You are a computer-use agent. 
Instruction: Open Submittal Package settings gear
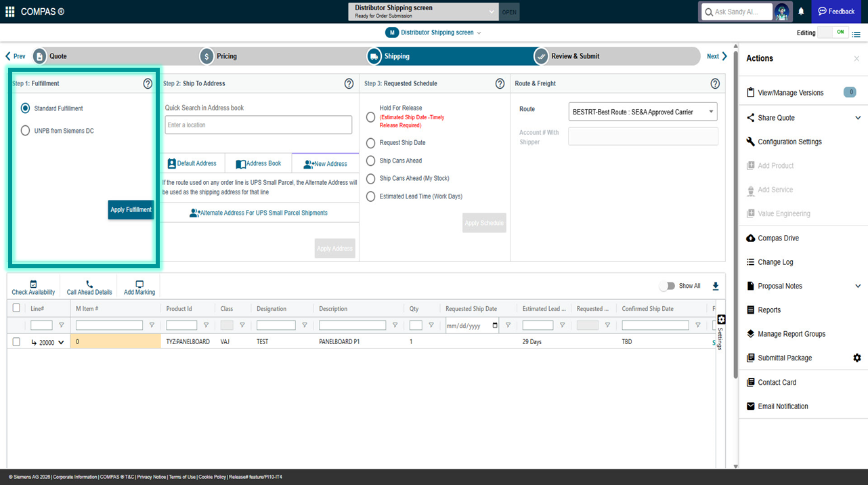856,358
